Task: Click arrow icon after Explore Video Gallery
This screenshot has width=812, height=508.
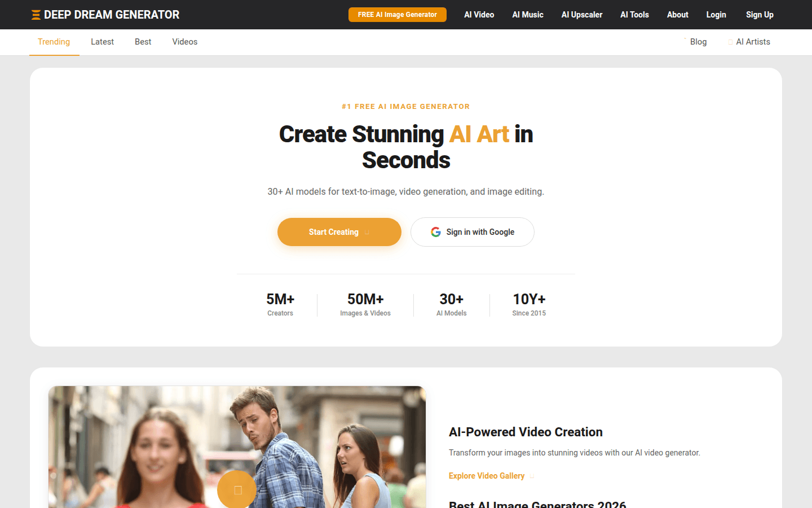Action: 532,476
